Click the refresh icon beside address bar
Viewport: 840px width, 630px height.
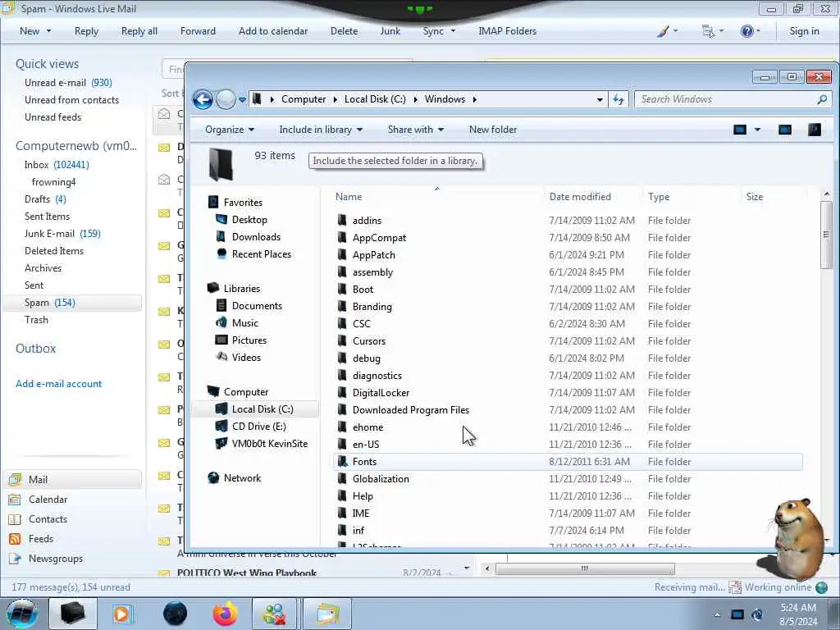619,99
